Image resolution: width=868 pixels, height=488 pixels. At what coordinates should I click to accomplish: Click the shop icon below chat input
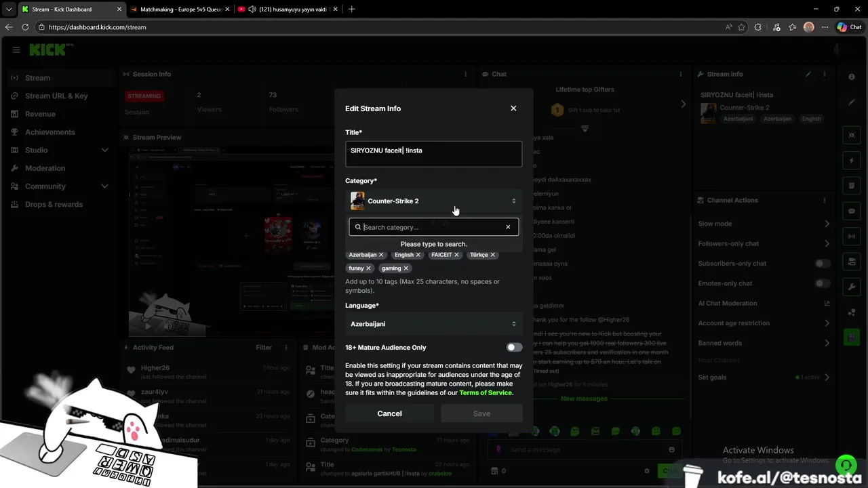(x=494, y=470)
